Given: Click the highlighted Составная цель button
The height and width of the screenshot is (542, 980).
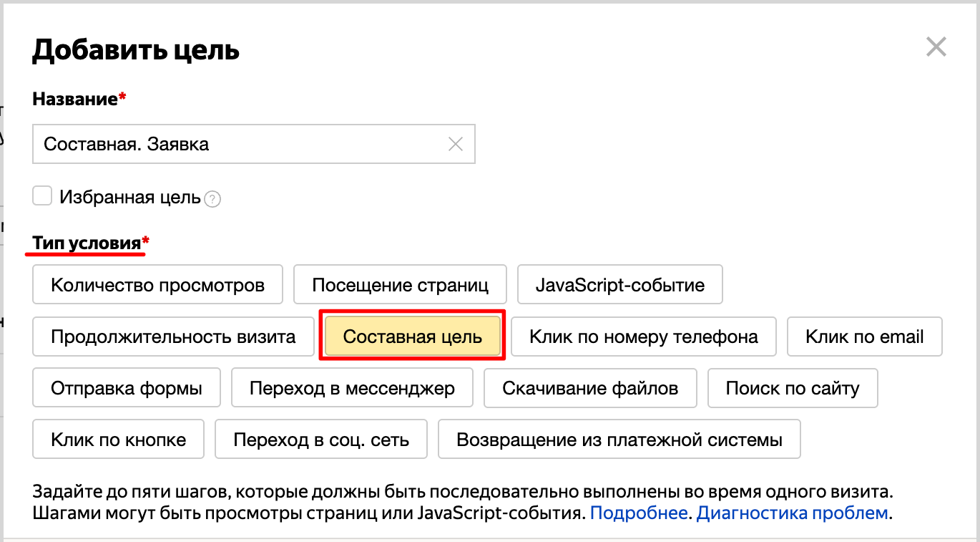Looking at the screenshot, I should click(x=412, y=337).
